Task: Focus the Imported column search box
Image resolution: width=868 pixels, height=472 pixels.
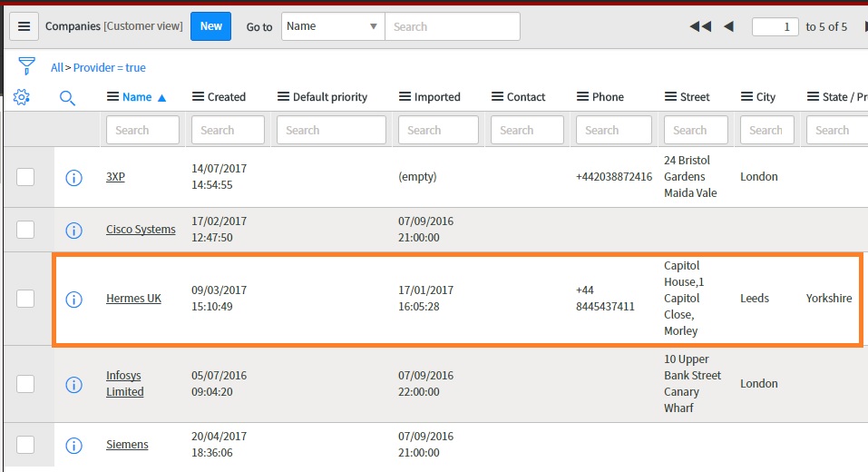Action: pos(438,130)
